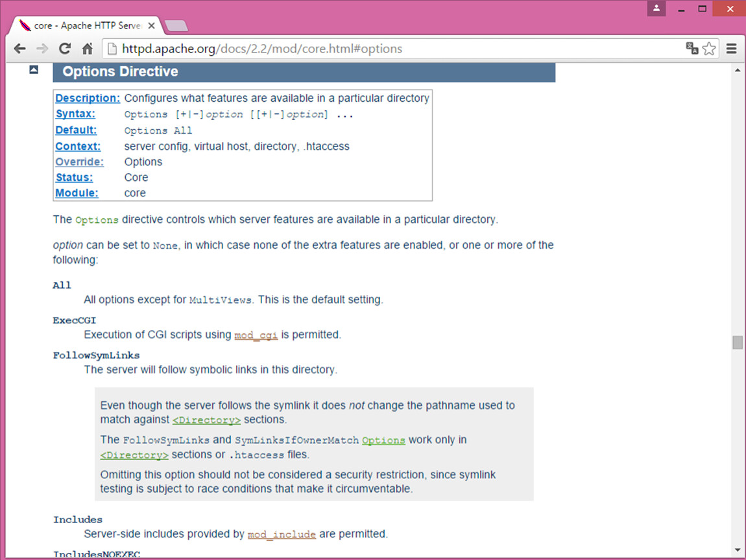Bookmark this page with the star

(709, 49)
